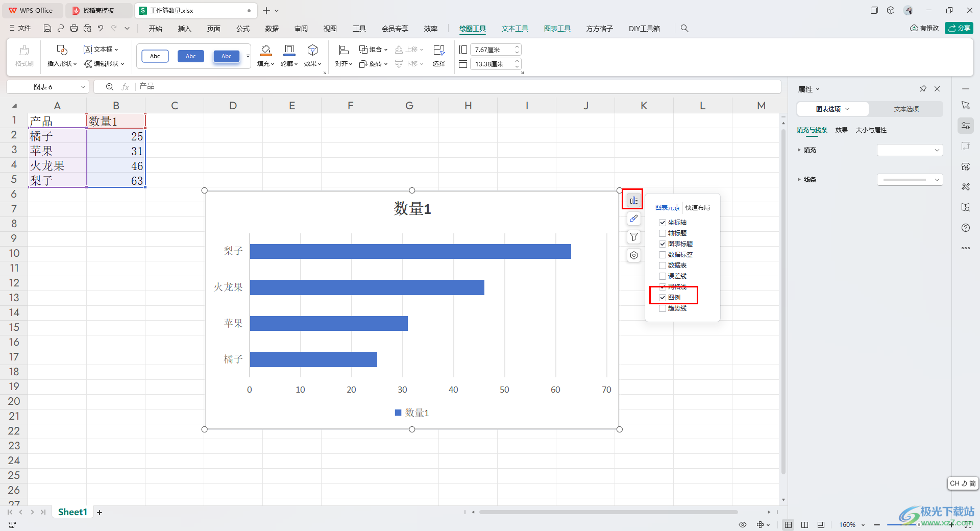This screenshot has height=531, width=980.
Task: Switch to 文本选项 tab in properties panel
Action: pyautogui.click(x=906, y=109)
